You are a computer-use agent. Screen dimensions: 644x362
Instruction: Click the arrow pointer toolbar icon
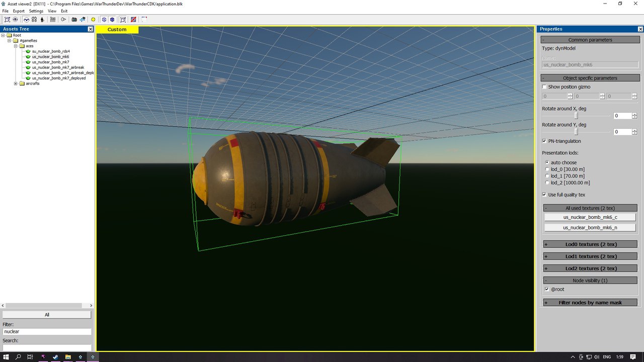[63, 20]
